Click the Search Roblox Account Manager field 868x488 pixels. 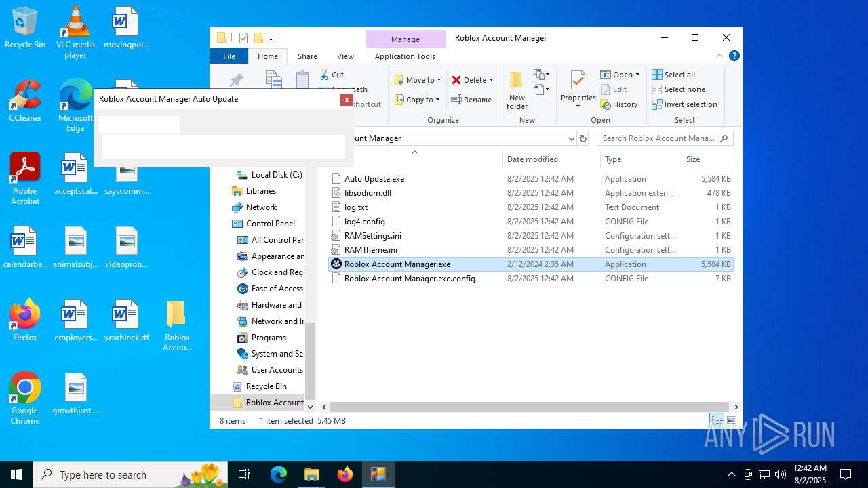point(665,138)
